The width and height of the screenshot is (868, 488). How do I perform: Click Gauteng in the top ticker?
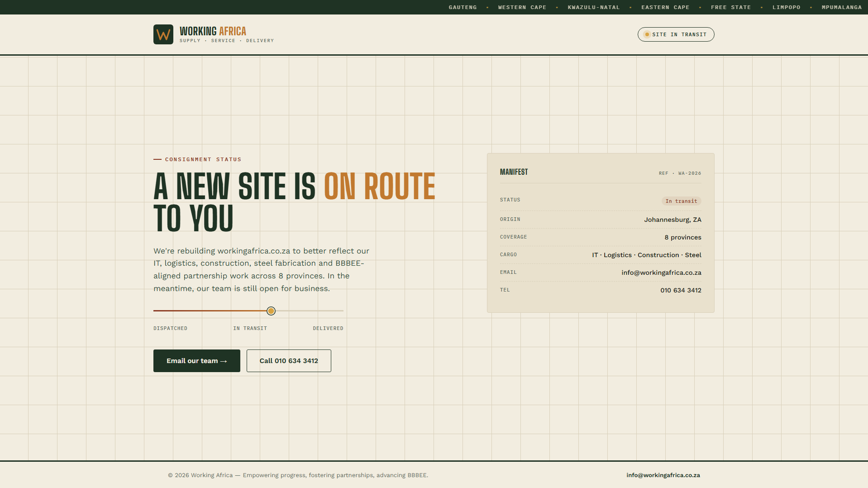pos(463,7)
